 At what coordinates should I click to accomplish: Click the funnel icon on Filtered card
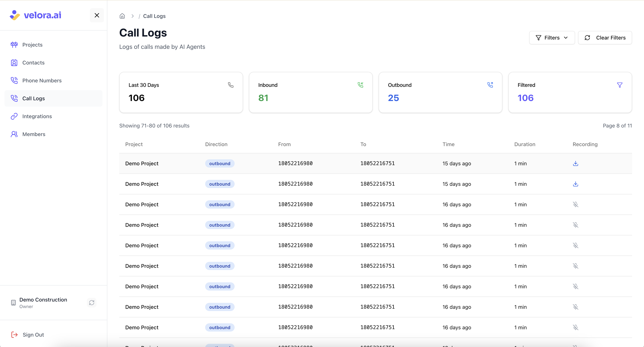[x=620, y=85]
